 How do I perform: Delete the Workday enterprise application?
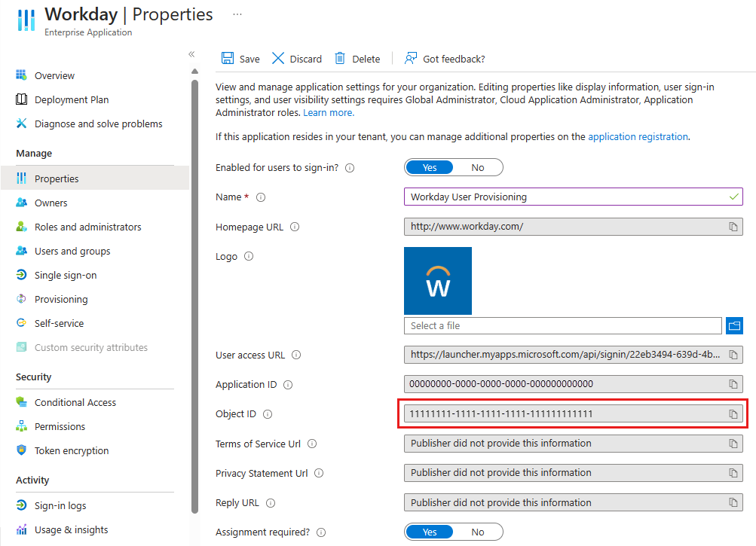(357, 58)
